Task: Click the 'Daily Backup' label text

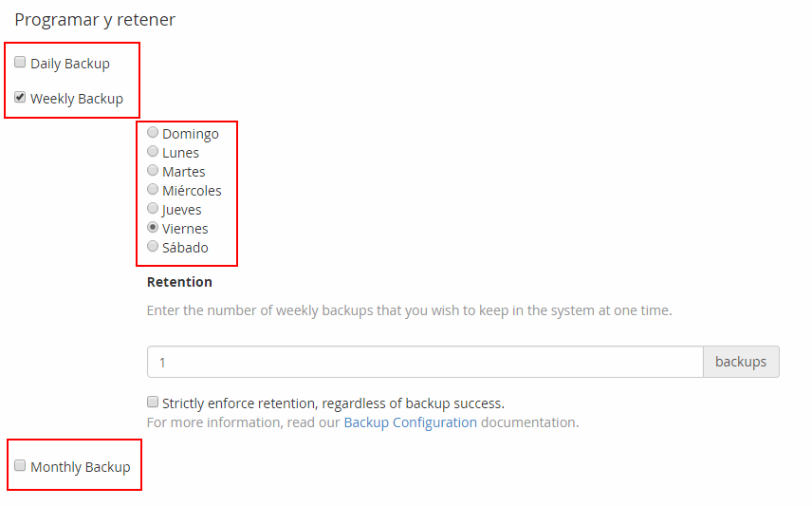Action: (70, 64)
